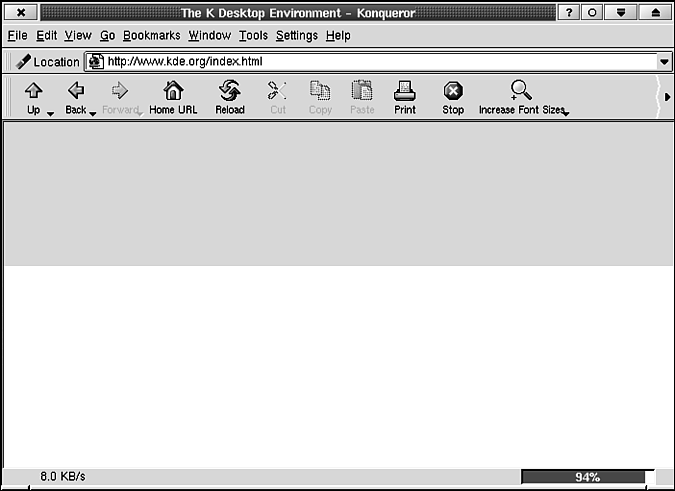
Task: Click the Location clear brush icon
Action: (x=23, y=62)
